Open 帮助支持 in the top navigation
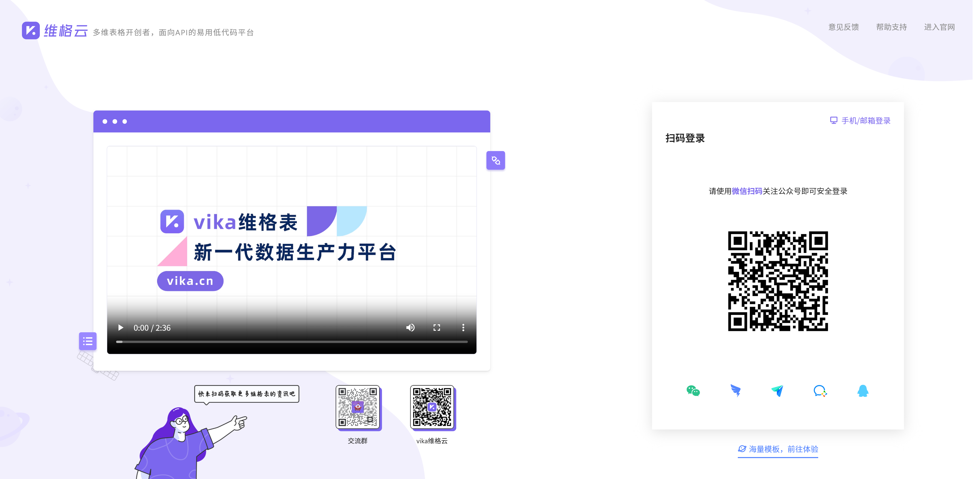980x479 pixels. pos(891,27)
